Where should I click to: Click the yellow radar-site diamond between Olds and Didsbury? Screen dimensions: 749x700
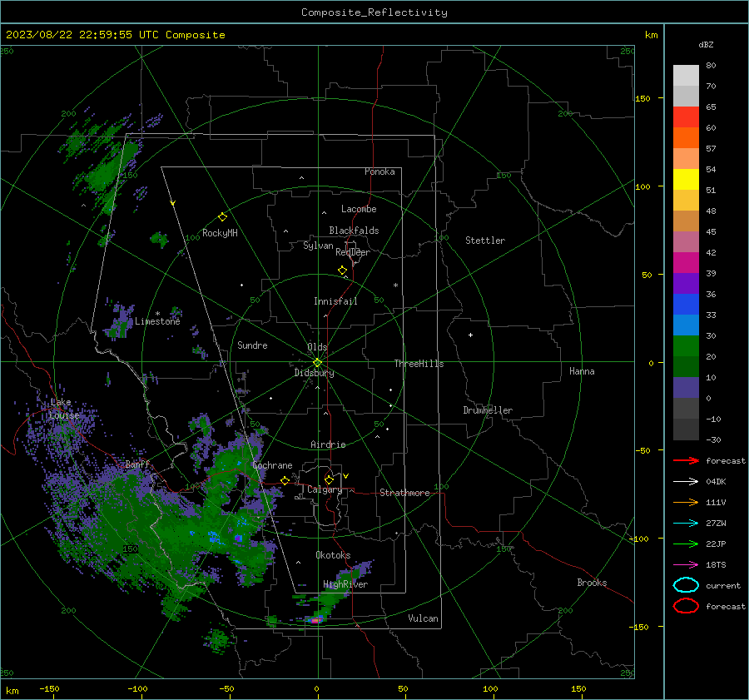(x=317, y=363)
